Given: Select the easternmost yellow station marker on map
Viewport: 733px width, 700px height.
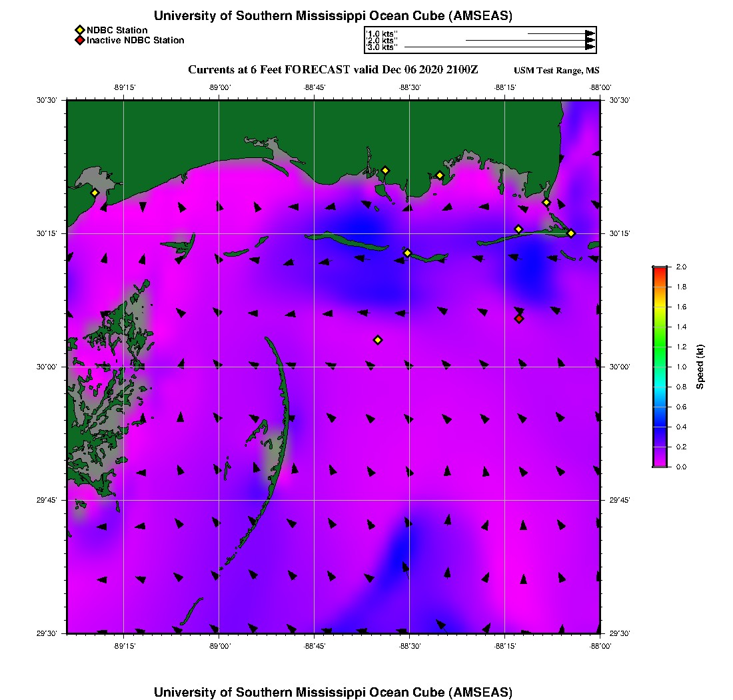Looking at the screenshot, I should click(x=571, y=233).
